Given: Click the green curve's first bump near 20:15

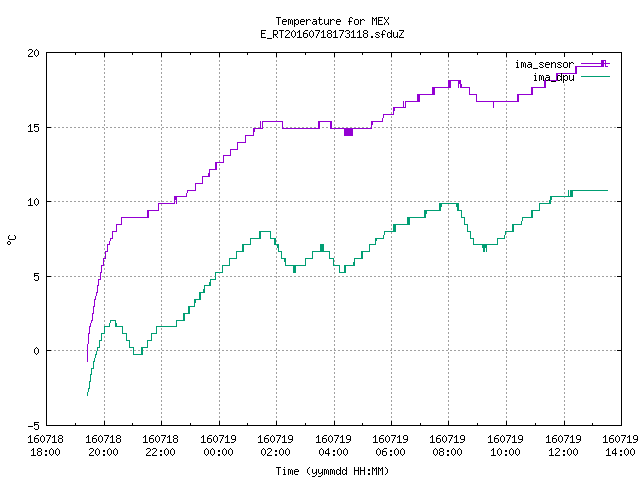Looking at the screenshot, I should coord(113,321).
